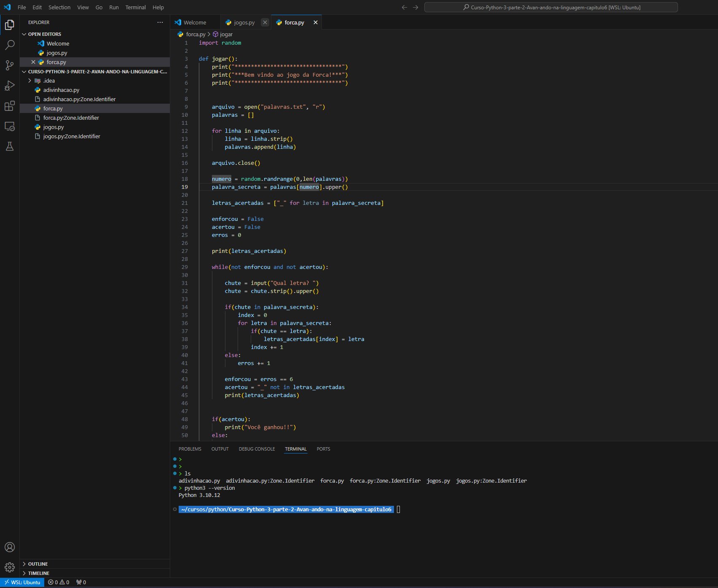Screen dimensions: 718x588
Task: Click the forward navigation arrow
Action: pos(415,7)
